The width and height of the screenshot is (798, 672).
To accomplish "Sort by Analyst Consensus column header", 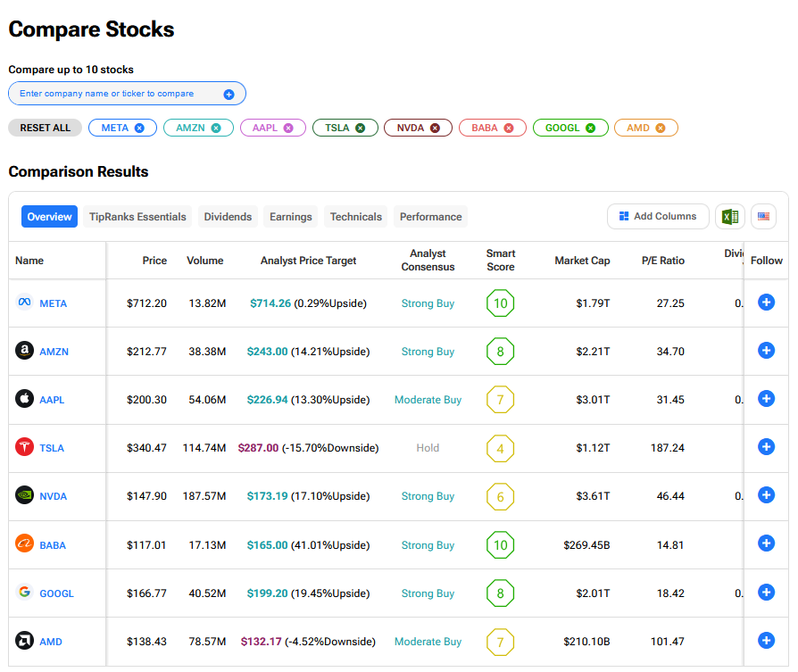I will click(x=428, y=261).
